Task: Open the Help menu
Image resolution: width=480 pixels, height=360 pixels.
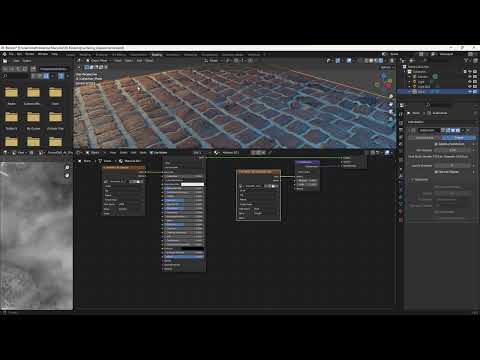Action: click(x=55, y=54)
